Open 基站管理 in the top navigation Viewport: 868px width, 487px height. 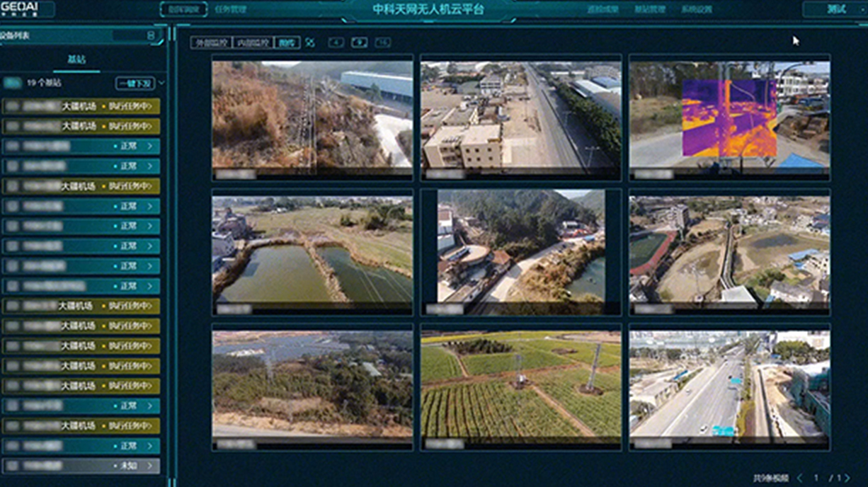(648, 8)
